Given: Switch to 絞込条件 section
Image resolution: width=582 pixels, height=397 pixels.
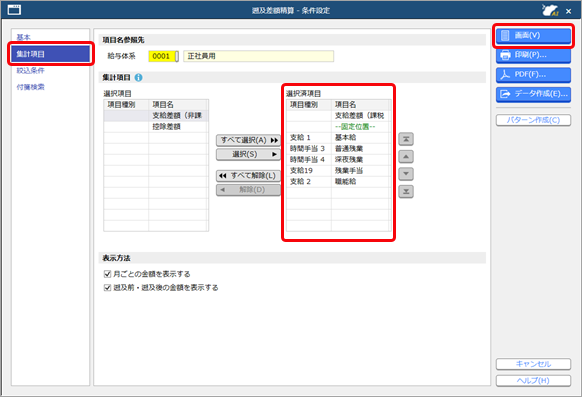Looking at the screenshot, I should click(x=30, y=70).
